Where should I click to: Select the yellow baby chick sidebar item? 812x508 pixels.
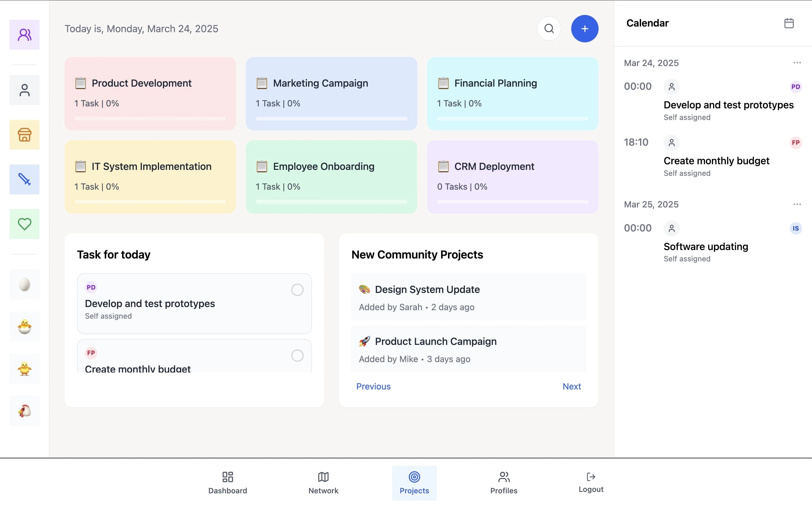(x=25, y=369)
